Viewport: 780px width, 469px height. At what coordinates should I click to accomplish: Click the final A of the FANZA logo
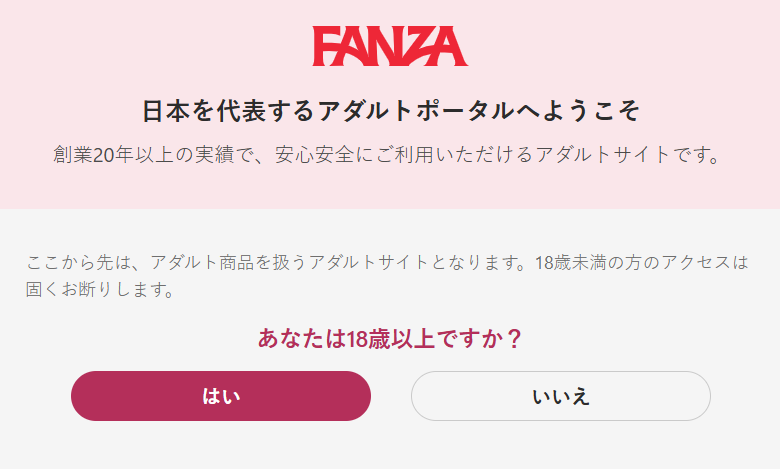(x=449, y=46)
